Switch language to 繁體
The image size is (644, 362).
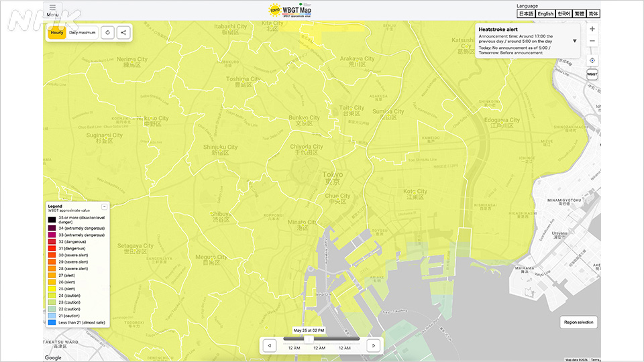point(579,13)
